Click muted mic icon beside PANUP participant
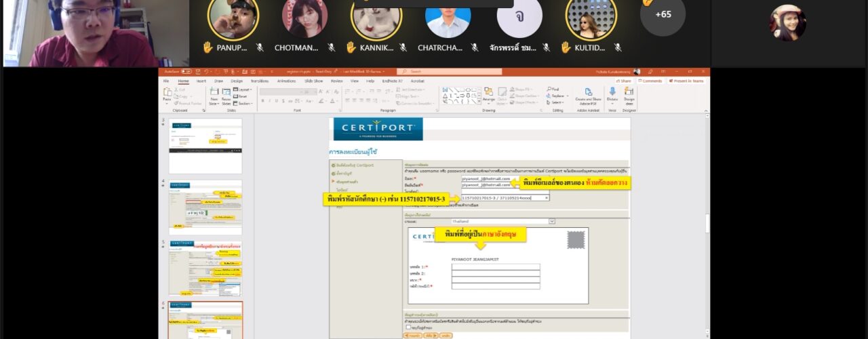 (260, 47)
